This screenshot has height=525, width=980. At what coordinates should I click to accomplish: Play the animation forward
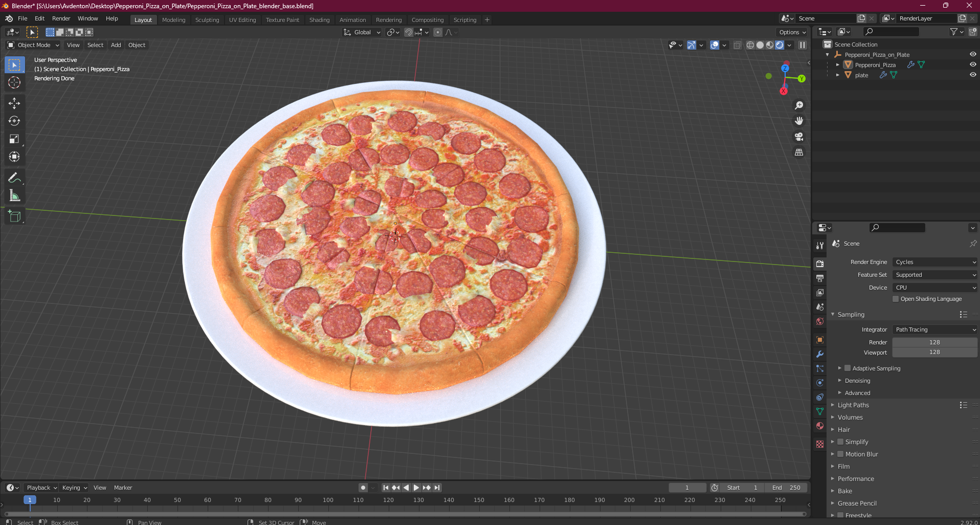416,488
